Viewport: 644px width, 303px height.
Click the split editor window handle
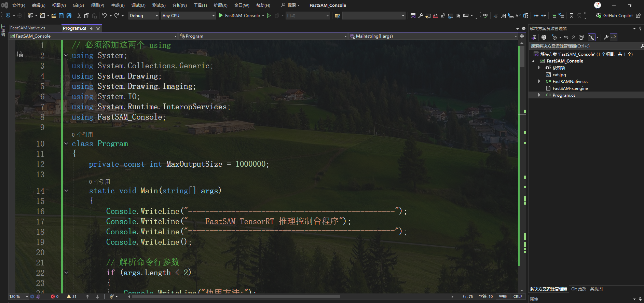pyautogui.click(x=522, y=36)
